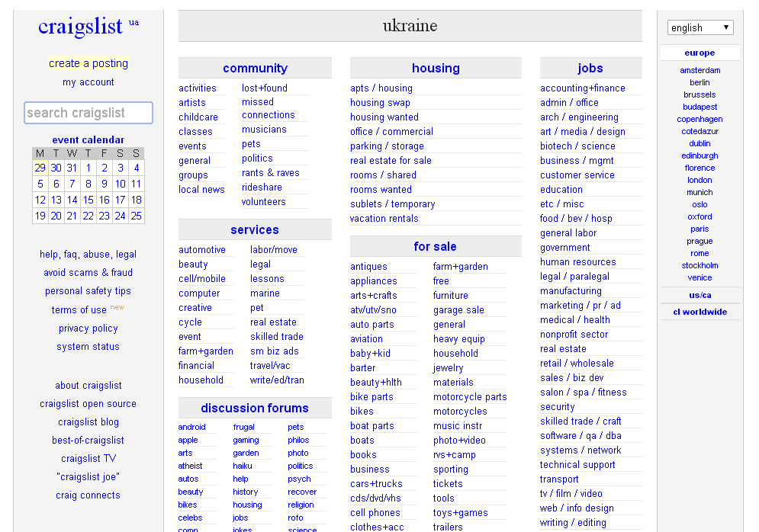Go to london craigslist
Viewport: 759px width, 532px height.
700,180
